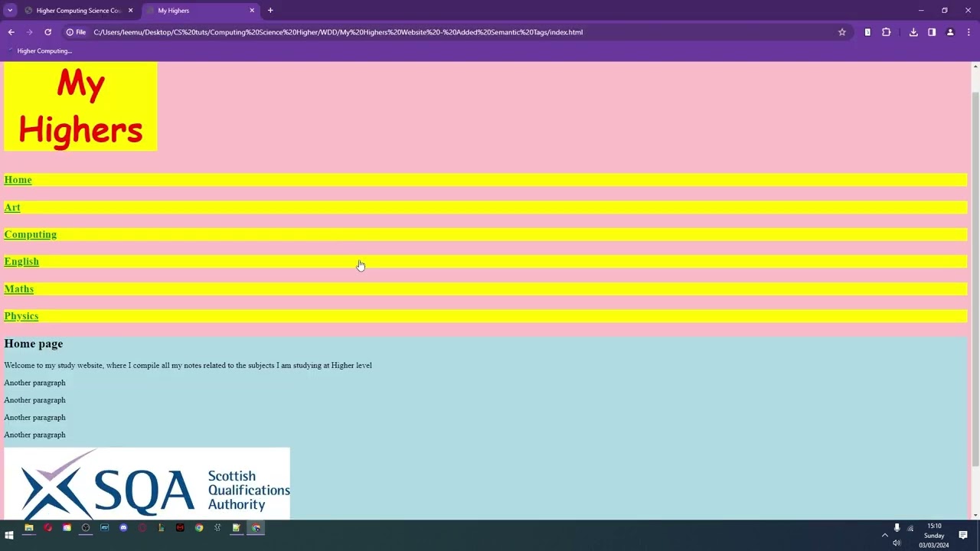980x551 pixels.
Task: Launch the Google Chrome taskbar icon
Action: [x=199, y=527]
